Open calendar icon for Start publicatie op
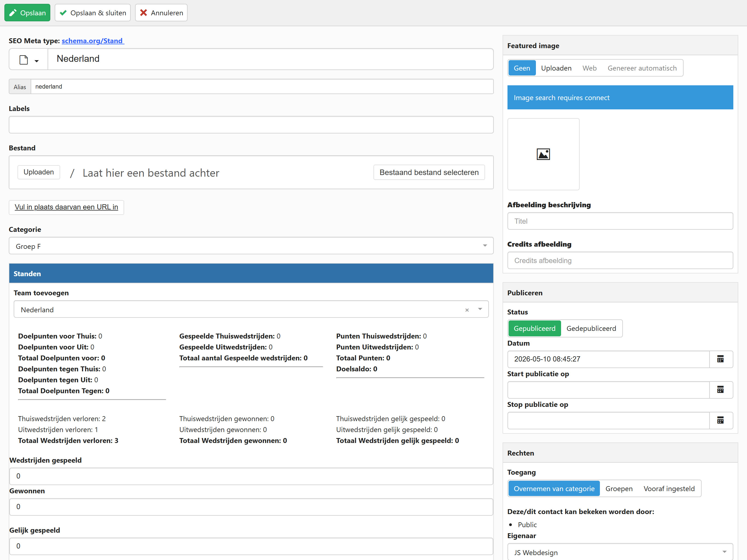The width and height of the screenshot is (747, 560). 721,390
